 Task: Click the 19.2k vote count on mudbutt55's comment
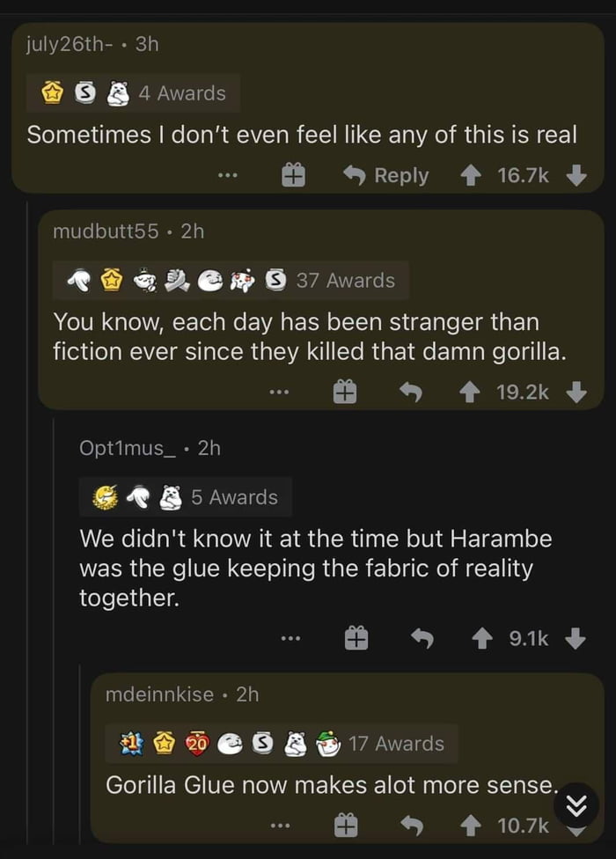(524, 392)
